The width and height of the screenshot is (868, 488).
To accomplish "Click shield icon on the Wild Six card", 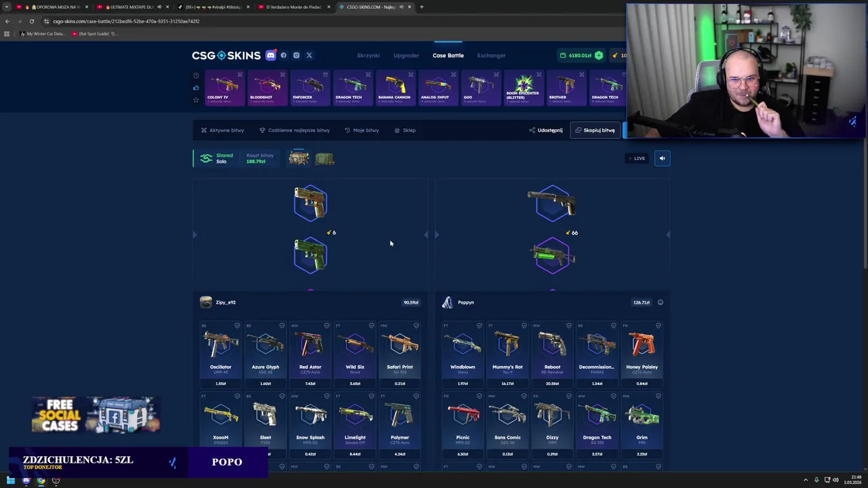I will [371, 325].
